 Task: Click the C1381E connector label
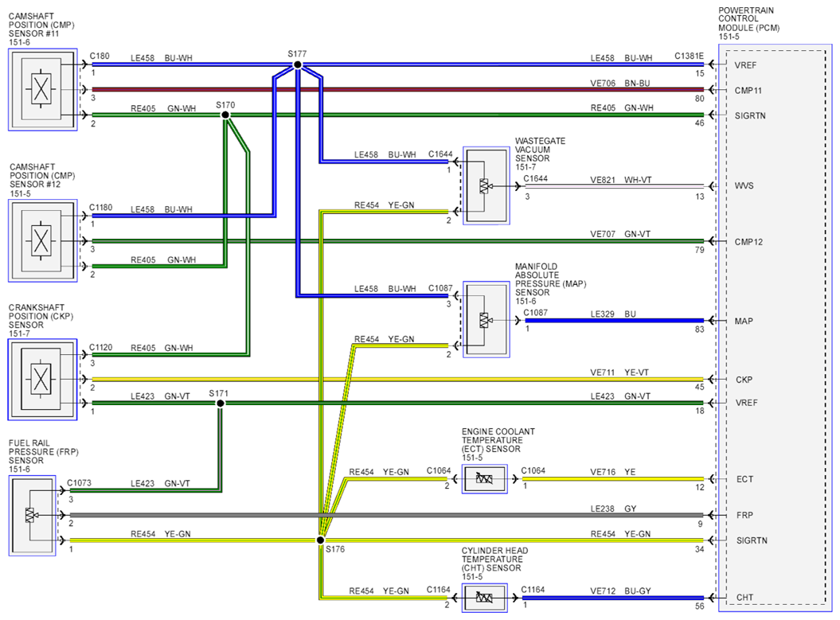pyautogui.click(x=689, y=56)
